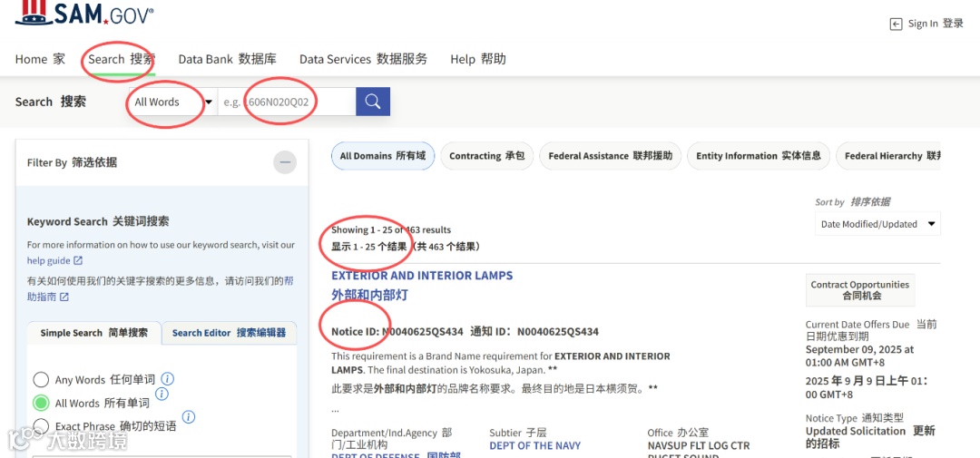Click the Chinese title 外部和内部灯
The width and height of the screenshot is (980, 458).
(369, 295)
